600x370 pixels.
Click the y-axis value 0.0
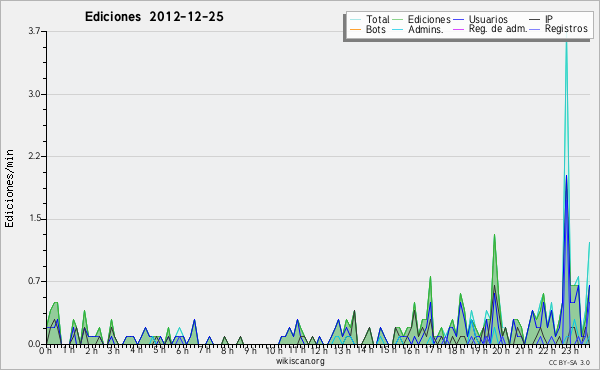[x=34, y=344]
